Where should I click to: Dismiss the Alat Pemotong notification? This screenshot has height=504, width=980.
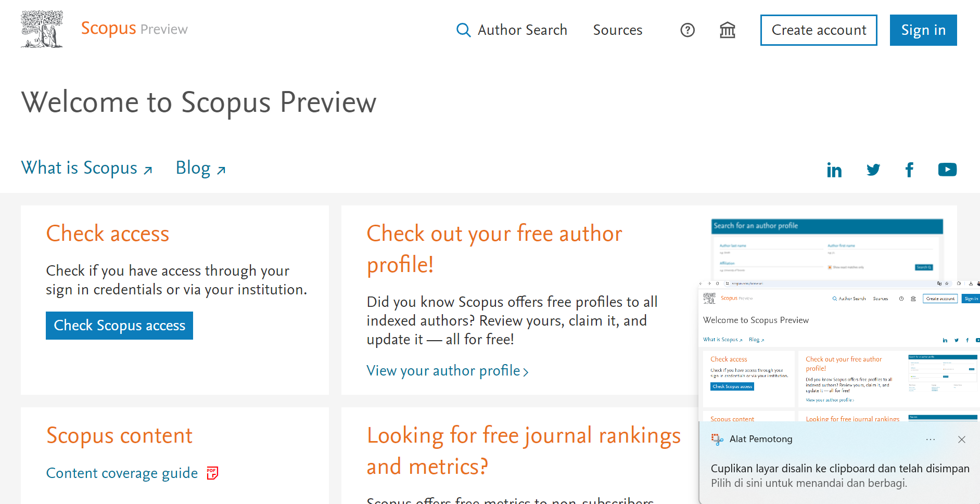click(961, 440)
